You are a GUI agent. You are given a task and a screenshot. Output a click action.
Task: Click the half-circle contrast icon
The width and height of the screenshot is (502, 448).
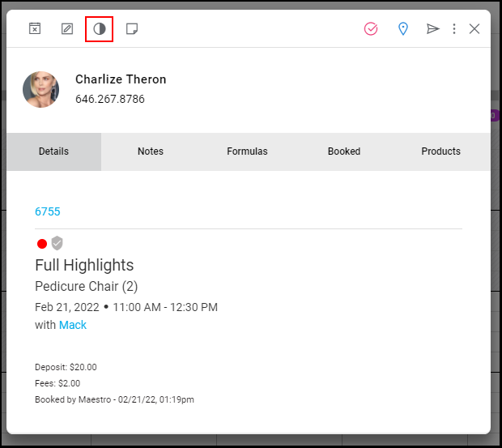coord(100,29)
